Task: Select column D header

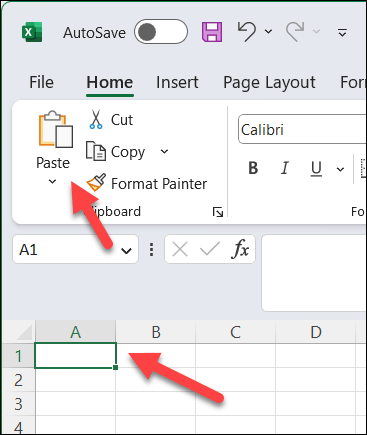Action: click(x=316, y=332)
